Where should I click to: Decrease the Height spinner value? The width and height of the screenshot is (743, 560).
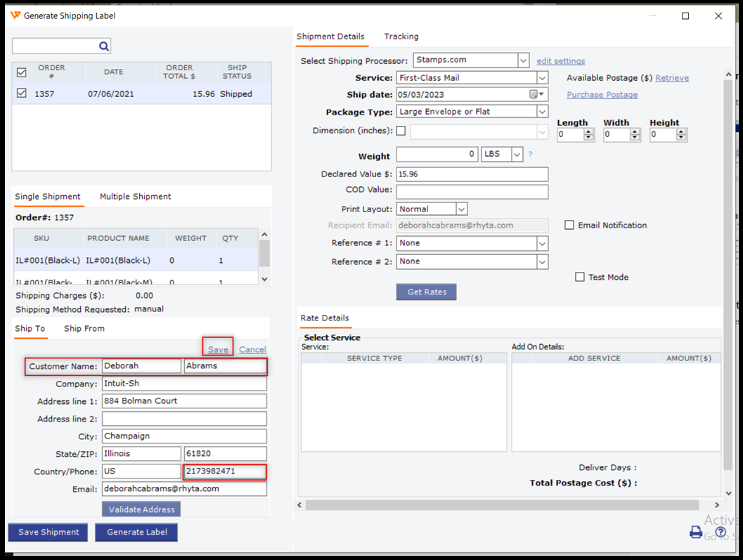tap(681, 138)
